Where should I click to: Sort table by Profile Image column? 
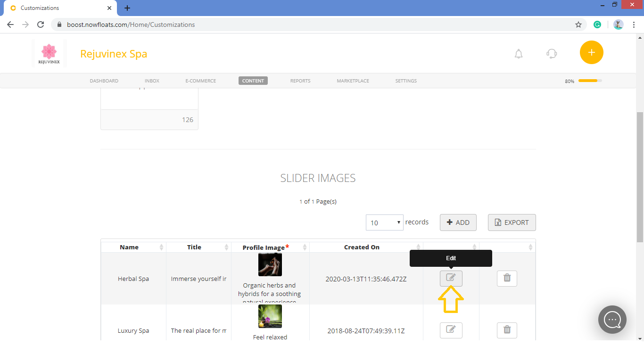coord(270,247)
